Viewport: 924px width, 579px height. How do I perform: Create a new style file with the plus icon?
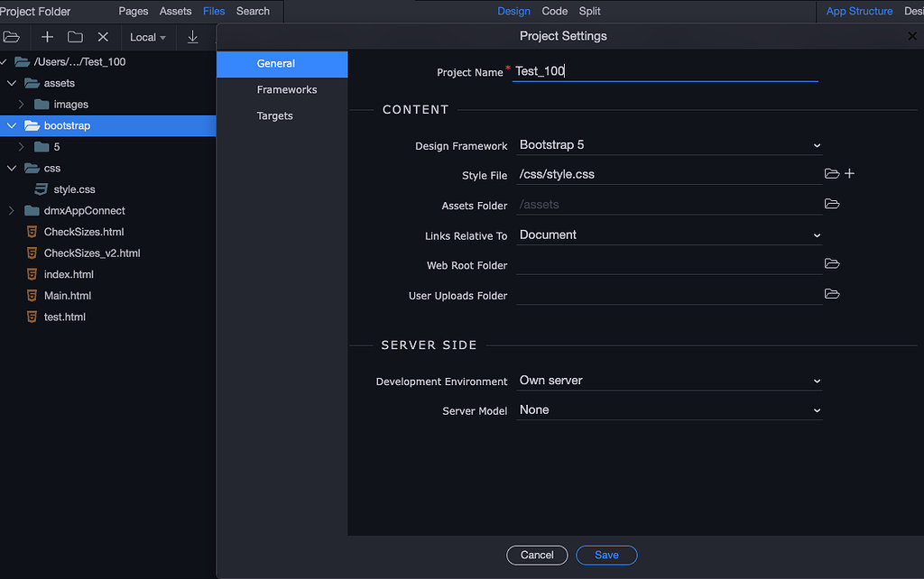849,173
